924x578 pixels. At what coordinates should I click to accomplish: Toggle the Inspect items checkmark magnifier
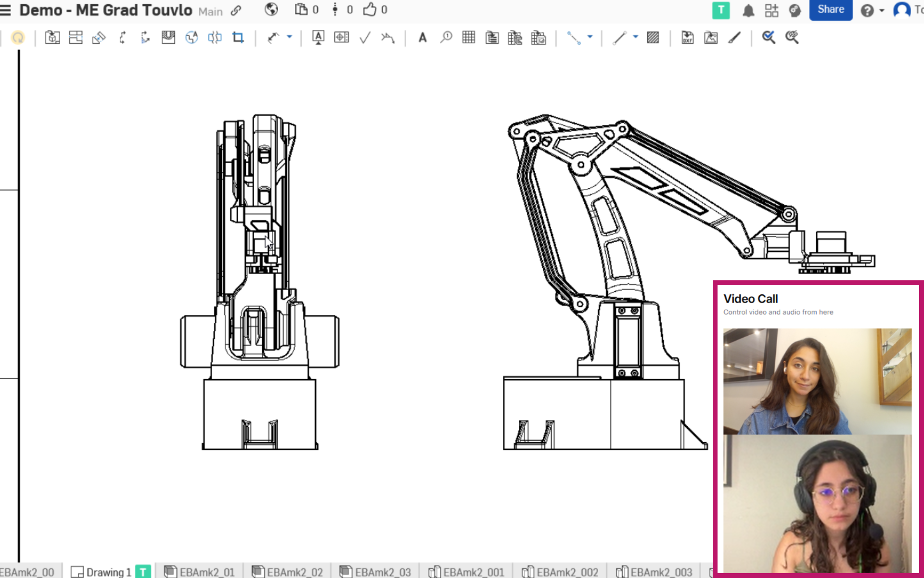pyautogui.click(x=768, y=38)
